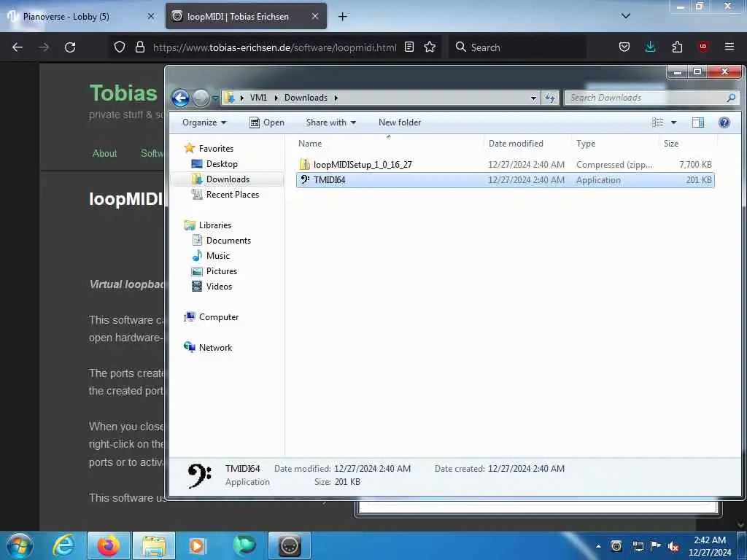Click Explorer forward navigation button

pos(201,98)
